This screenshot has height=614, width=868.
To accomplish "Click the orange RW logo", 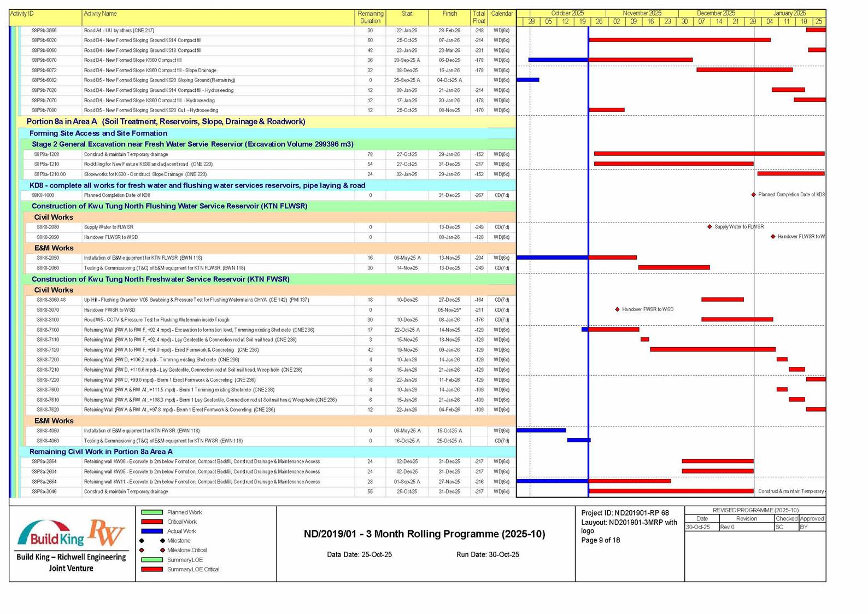I will coord(107,533).
